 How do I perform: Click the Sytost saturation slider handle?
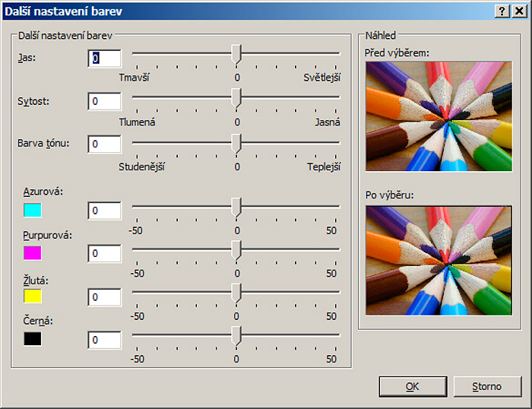[x=236, y=97]
